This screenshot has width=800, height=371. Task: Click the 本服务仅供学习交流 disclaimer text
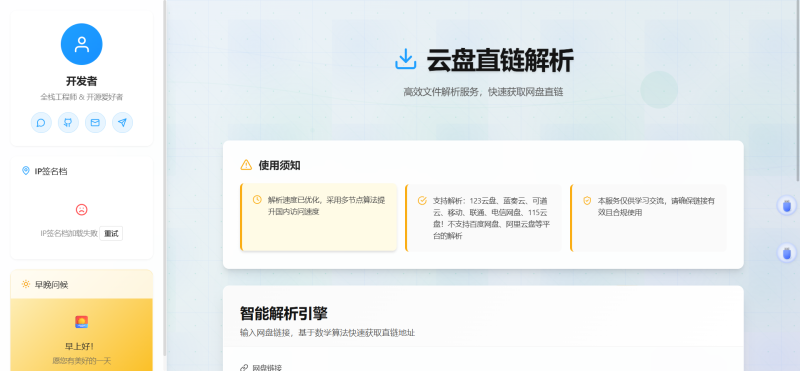pyautogui.click(x=656, y=207)
